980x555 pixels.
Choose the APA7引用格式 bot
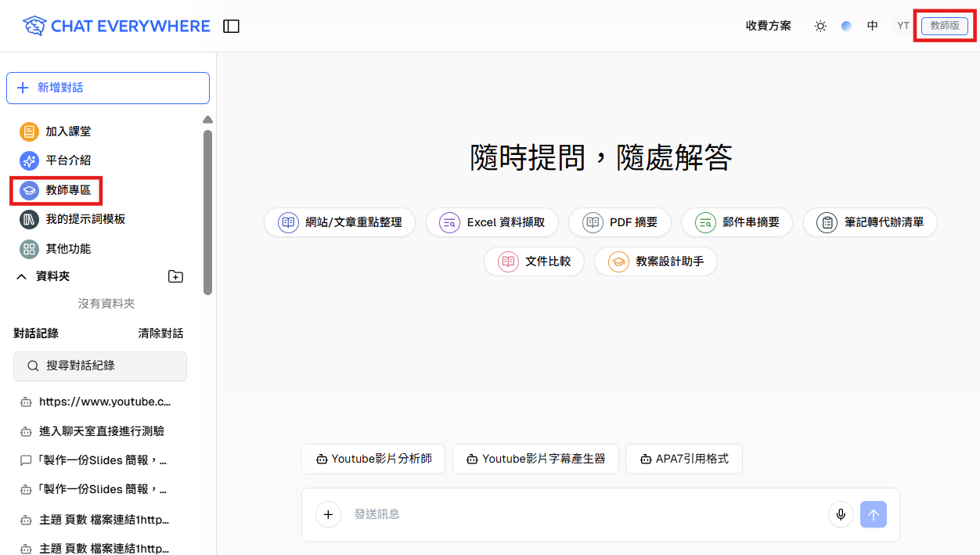pyautogui.click(x=684, y=459)
